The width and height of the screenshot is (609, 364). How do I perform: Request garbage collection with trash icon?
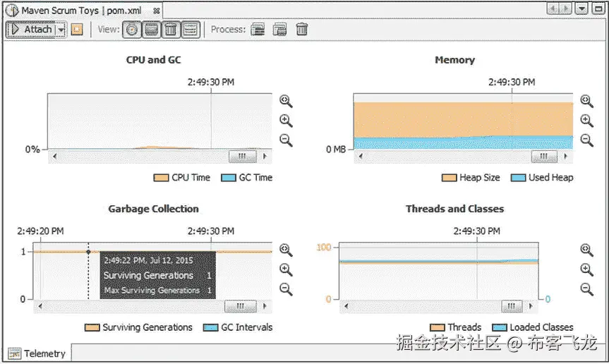click(x=302, y=29)
